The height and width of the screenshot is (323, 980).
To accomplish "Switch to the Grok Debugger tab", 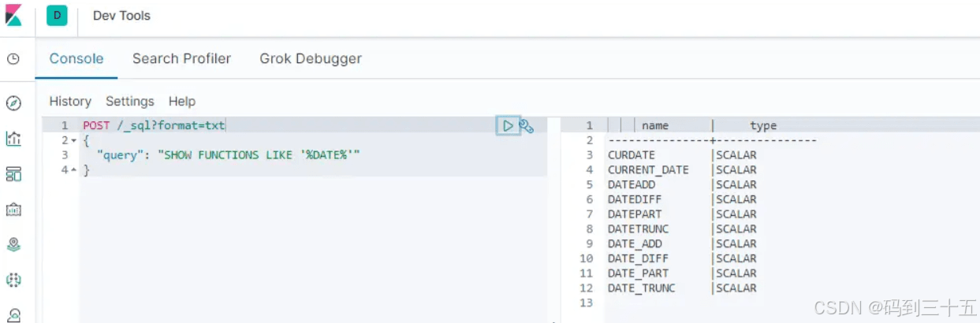I will pos(311,58).
